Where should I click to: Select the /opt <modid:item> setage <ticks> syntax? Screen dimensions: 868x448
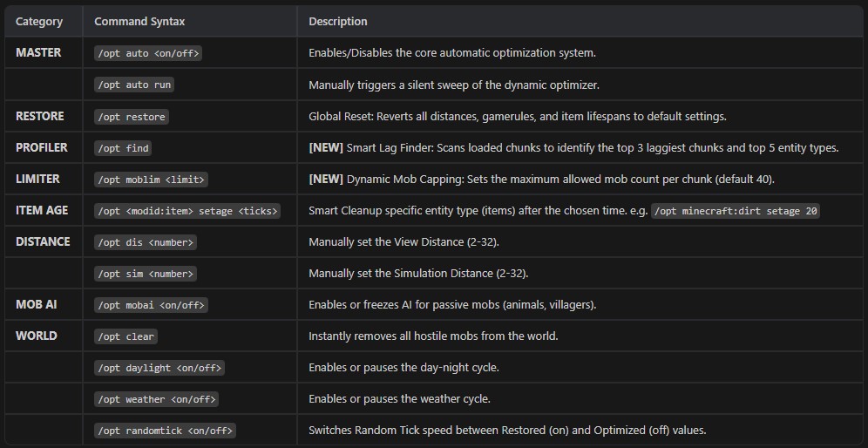187,211
